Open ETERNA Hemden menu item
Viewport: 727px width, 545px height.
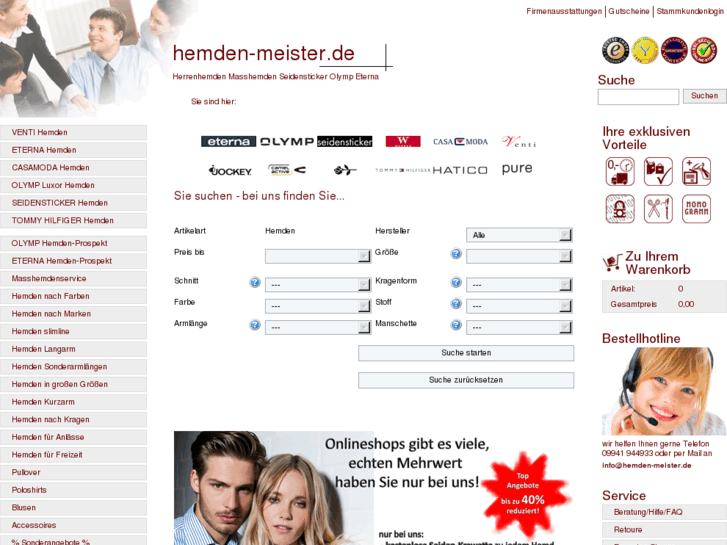pos(73,150)
